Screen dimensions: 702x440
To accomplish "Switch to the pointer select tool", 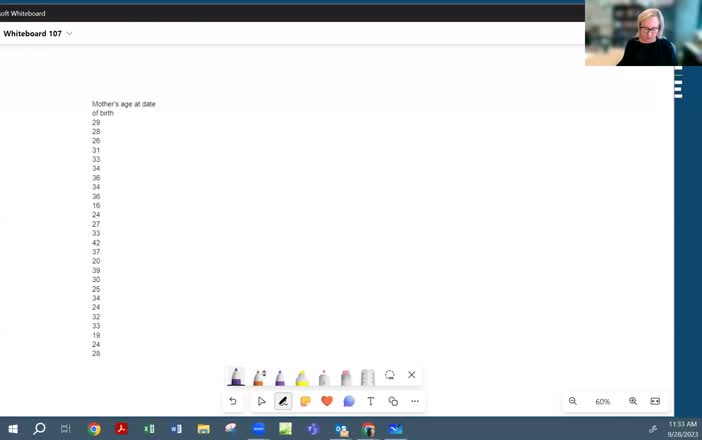I will tap(261, 401).
